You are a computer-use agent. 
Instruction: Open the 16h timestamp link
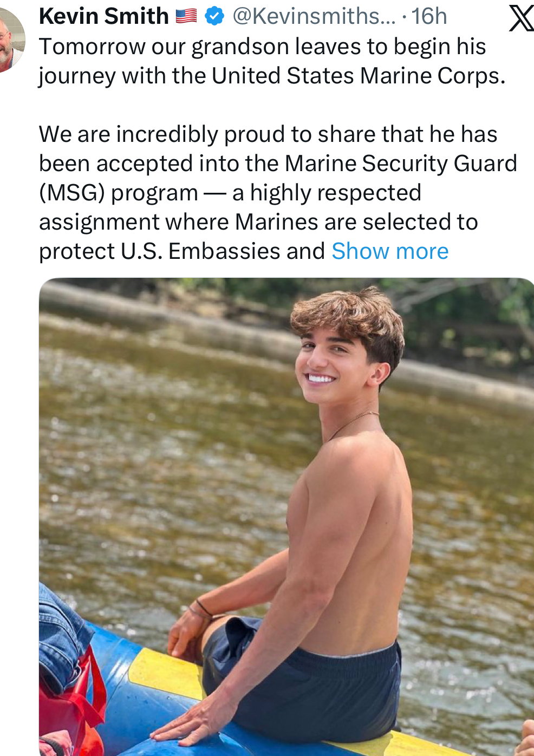429,17
